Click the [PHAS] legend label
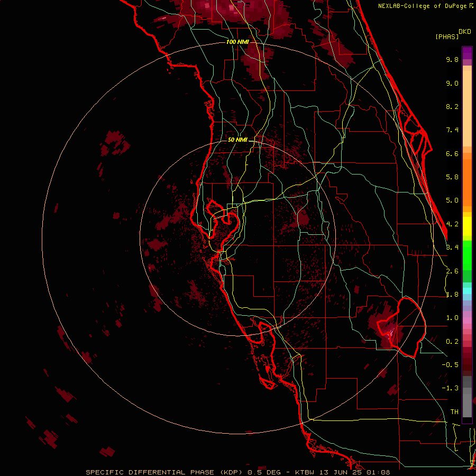The image size is (476, 476). tap(447, 36)
